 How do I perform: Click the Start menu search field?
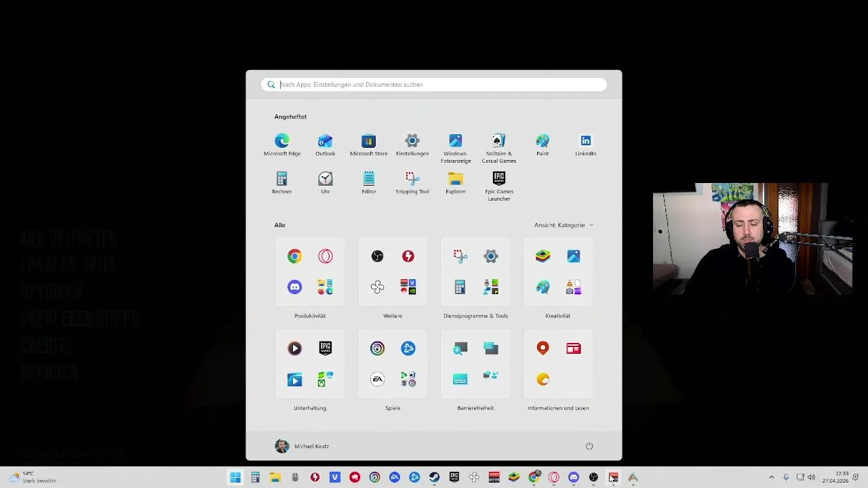pos(434,85)
